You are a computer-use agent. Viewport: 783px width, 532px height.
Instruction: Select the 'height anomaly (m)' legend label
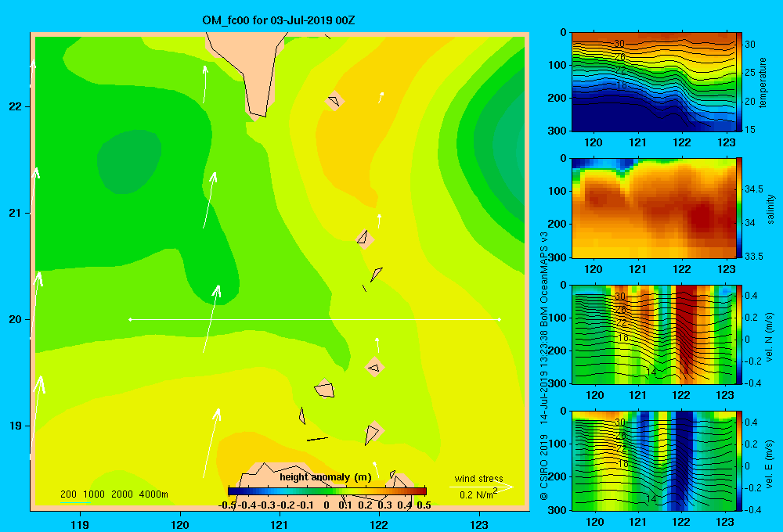326,477
